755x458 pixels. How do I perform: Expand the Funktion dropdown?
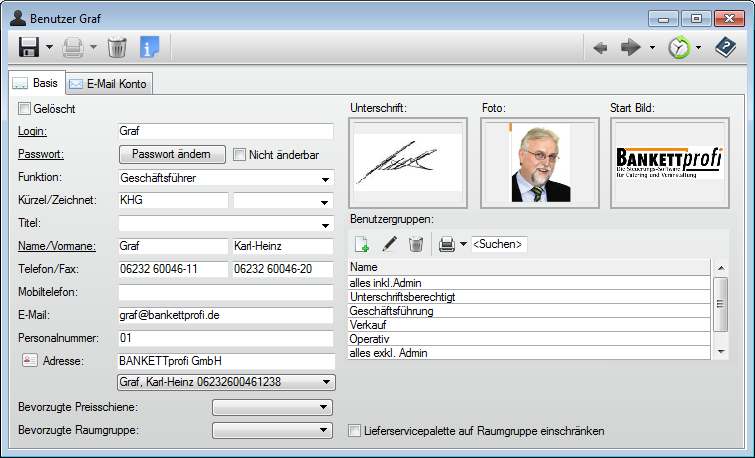(x=326, y=179)
